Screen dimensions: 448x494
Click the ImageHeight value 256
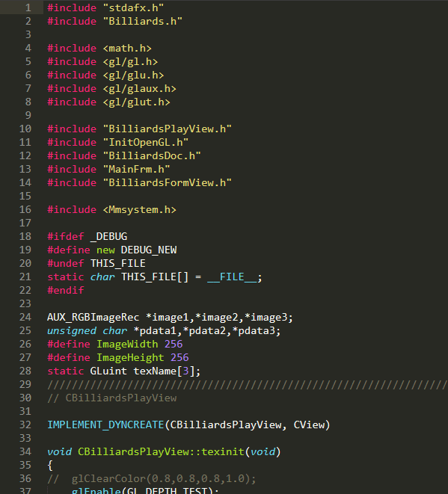pos(179,357)
